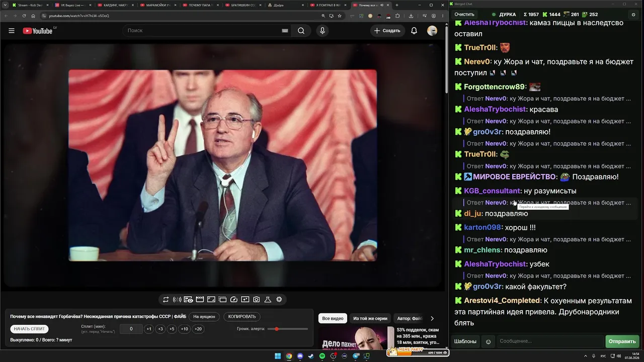
Task: Open Discord from the taskbar
Action: [x=300, y=356]
